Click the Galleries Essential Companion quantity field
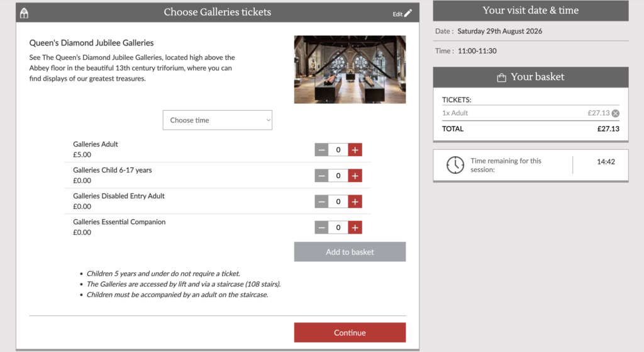Screen dimensions: 644x352 (338, 227)
